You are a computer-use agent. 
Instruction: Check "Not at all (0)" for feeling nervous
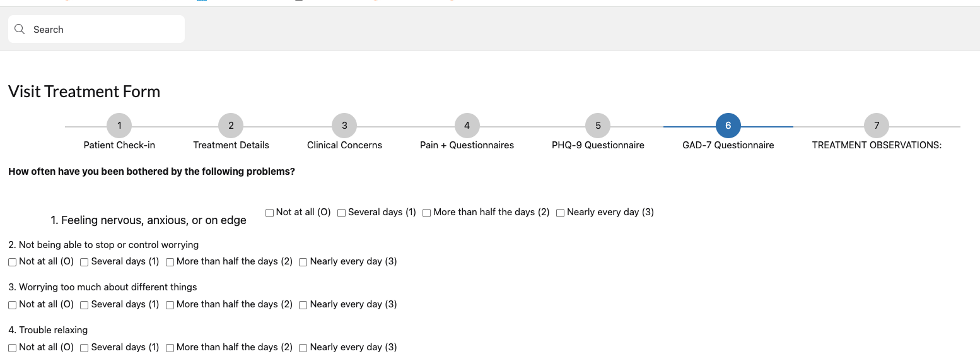coord(270,213)
